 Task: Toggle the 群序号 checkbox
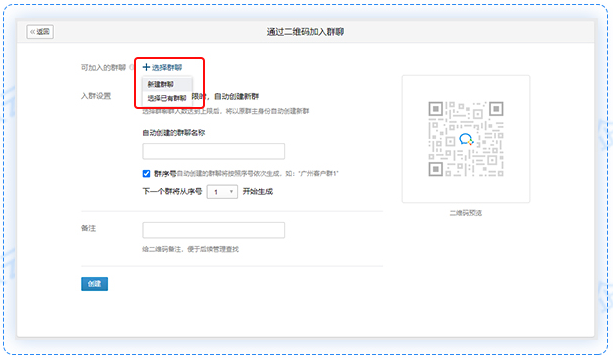click(146, 173)
